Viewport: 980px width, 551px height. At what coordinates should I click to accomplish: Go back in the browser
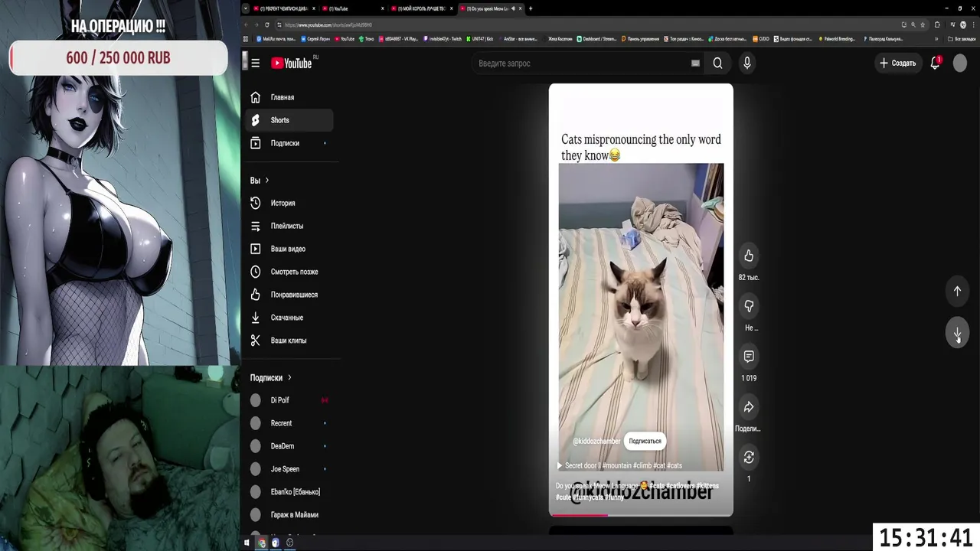pyautogui.click(x=247, y=24)
